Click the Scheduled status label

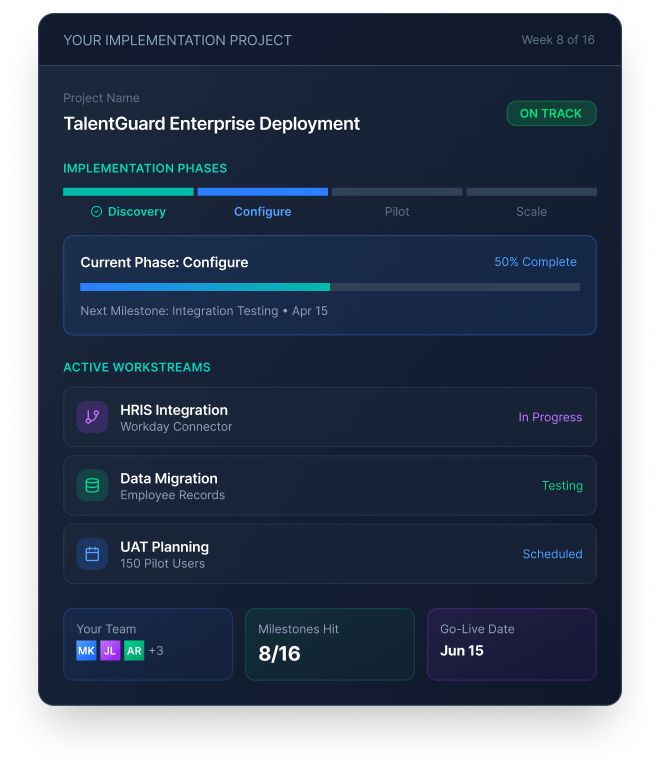pyautogui.click(x=553, y=554)
